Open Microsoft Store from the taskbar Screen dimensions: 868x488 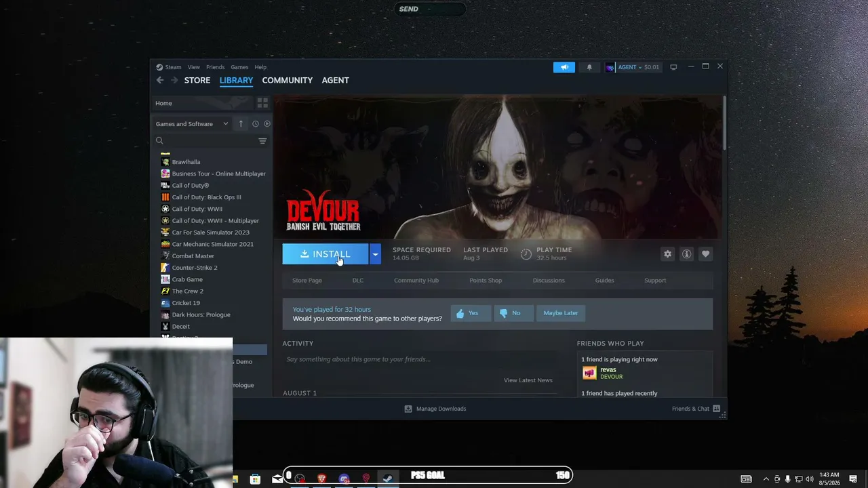[x=255, y=479]
